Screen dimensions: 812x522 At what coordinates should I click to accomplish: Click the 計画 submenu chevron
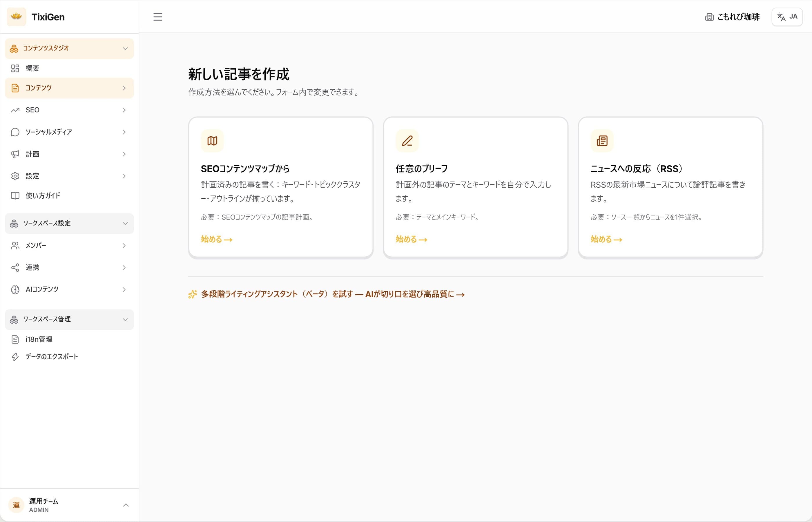coord(124,154)
